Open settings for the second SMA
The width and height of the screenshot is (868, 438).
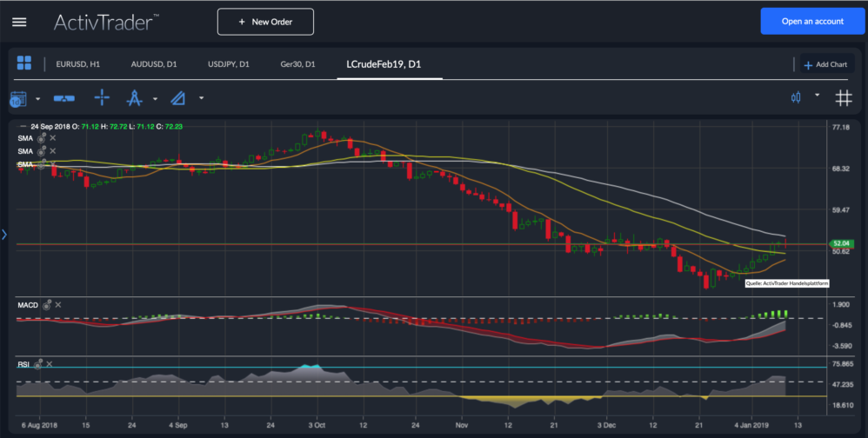(x=42, y=151)
